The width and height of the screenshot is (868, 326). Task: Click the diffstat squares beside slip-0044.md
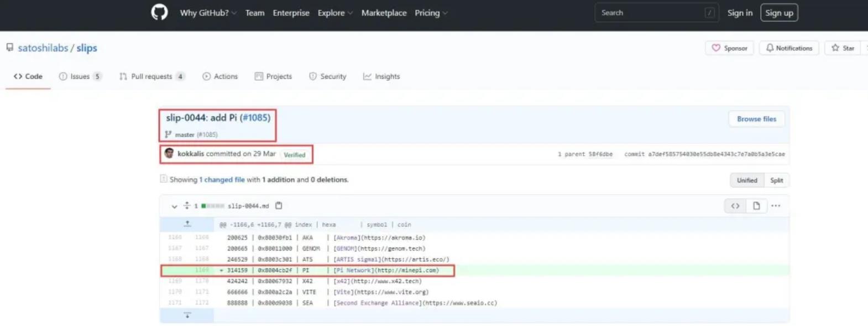(x=213, y=206)
